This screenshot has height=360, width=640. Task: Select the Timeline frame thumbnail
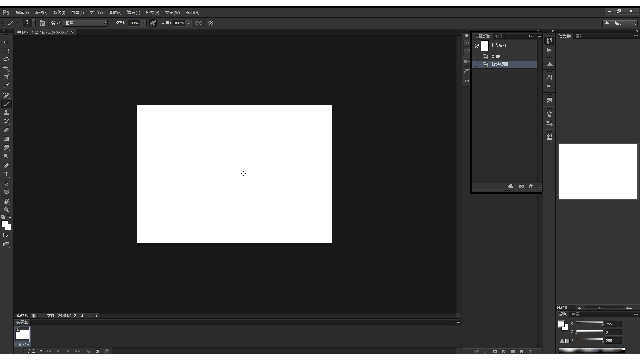point(22,335)
